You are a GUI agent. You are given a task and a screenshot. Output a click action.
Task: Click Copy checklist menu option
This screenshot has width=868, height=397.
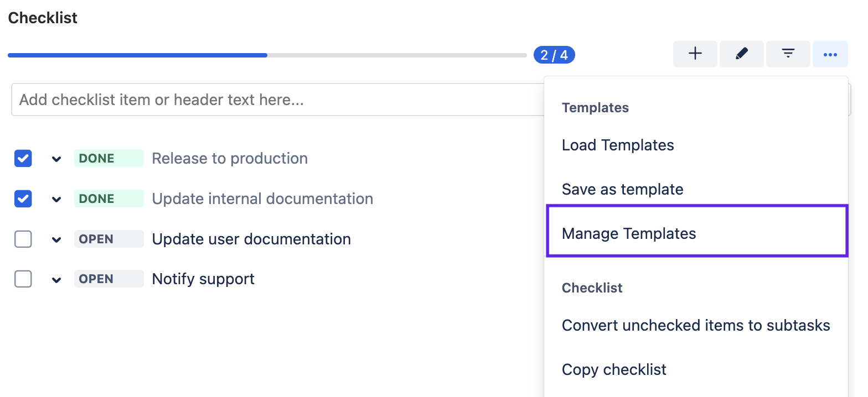pos(614,370)
